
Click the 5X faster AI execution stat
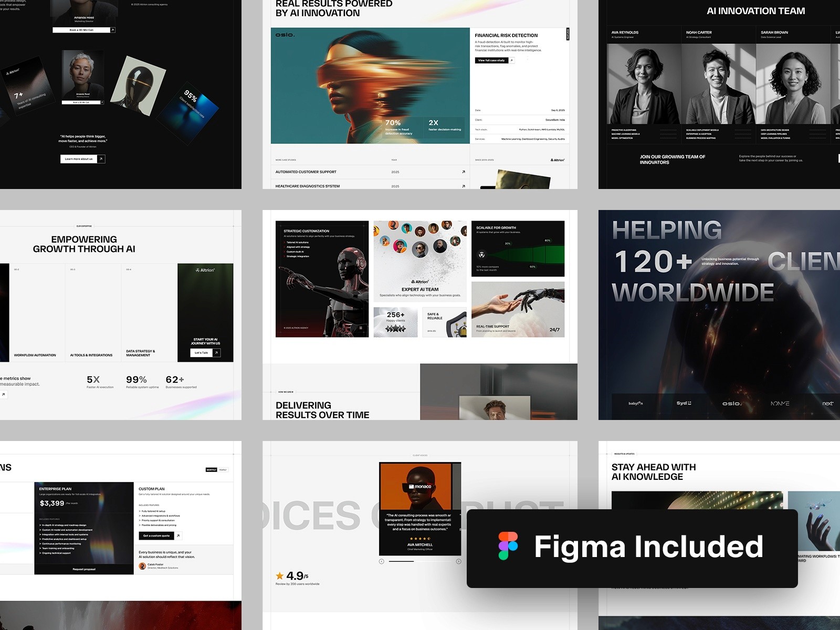coord(100,382)
